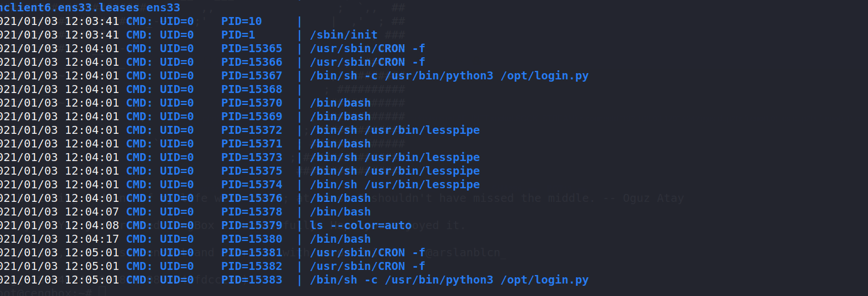Click the 12:04:08 timestamp
The width and height of the screenshot is (868, 296).
(91, 225)
